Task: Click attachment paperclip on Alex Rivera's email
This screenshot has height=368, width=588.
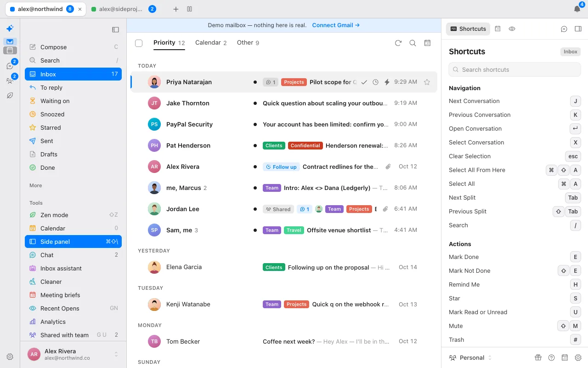Action: [x=388, y=167]
